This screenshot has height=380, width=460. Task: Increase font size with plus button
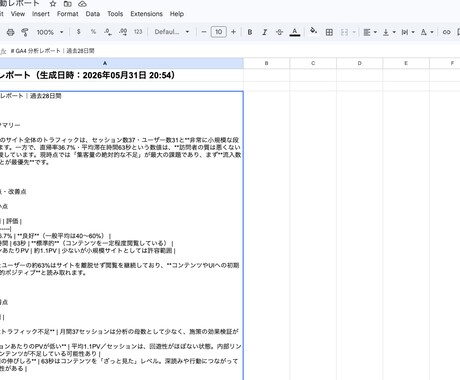coord(233,32)
